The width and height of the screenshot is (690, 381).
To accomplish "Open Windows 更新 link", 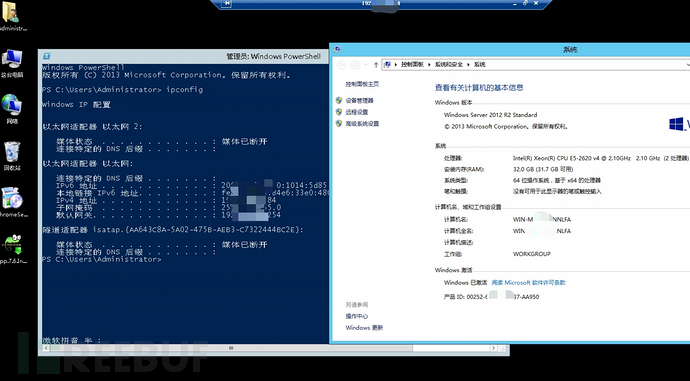I will pyautogui.click(x=364, y=327).
